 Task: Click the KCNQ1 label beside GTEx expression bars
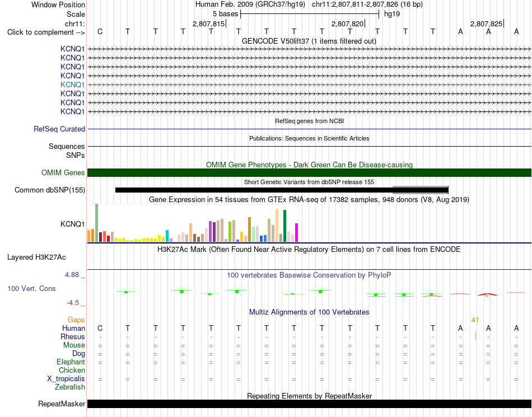click(73, 224)
